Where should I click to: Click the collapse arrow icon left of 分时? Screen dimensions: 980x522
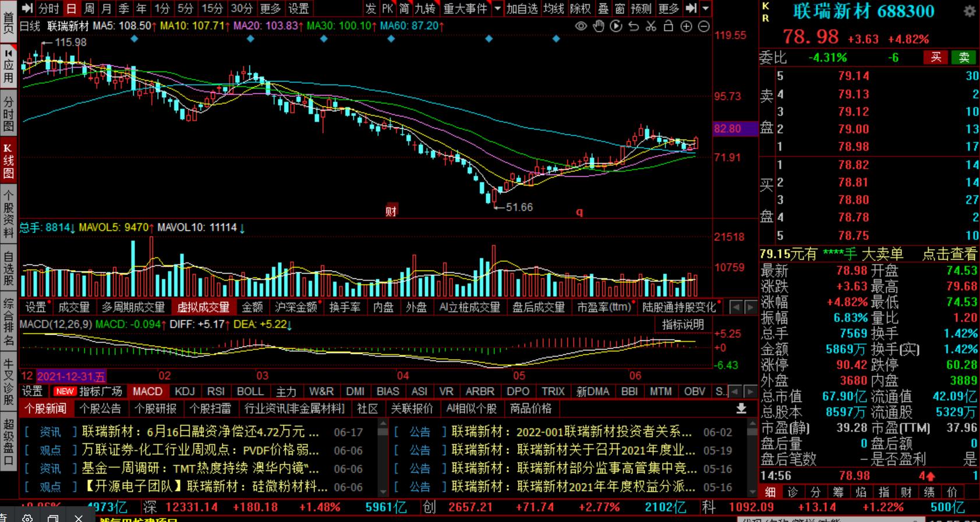coord(27,8)
